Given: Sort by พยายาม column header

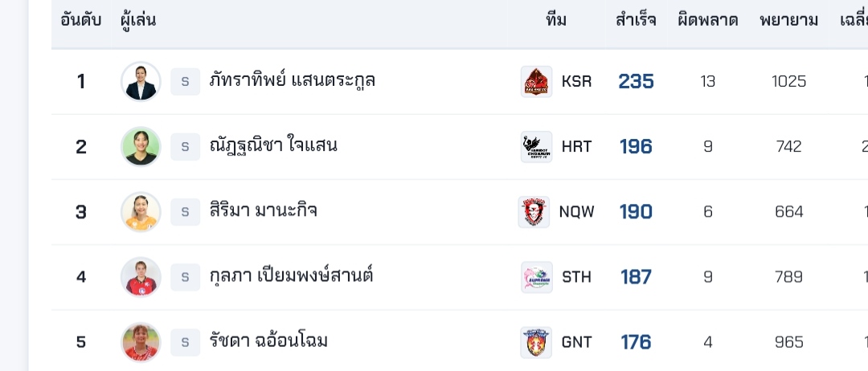Looking at the screenshot, I should [788, 20].
